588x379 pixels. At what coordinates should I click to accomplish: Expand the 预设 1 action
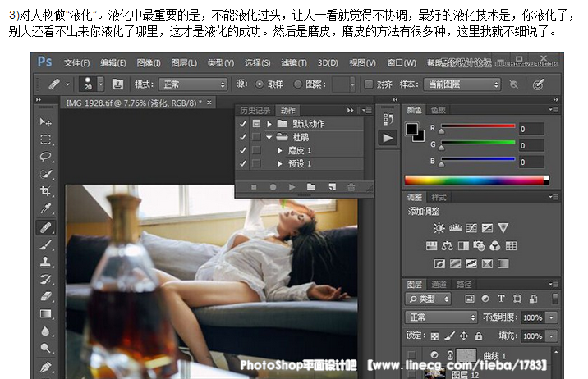click(x=280, y=164)
